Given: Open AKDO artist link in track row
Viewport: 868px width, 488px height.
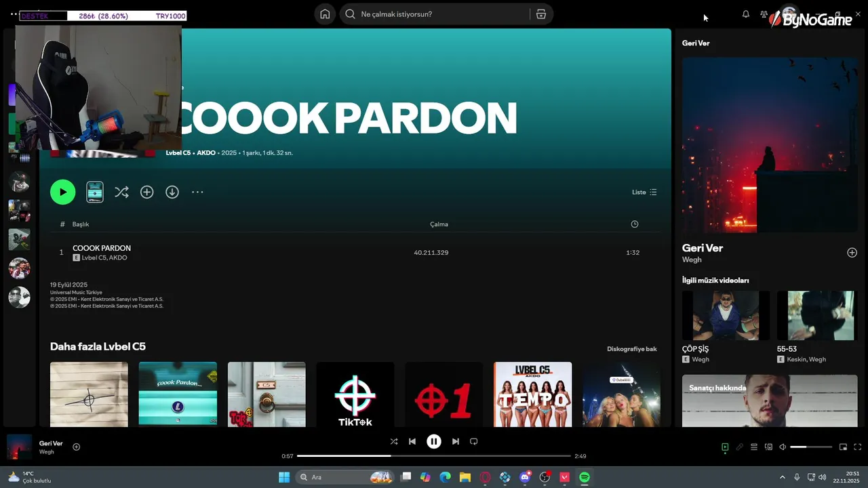Looking at the screenshot, I should coord(118,258).
